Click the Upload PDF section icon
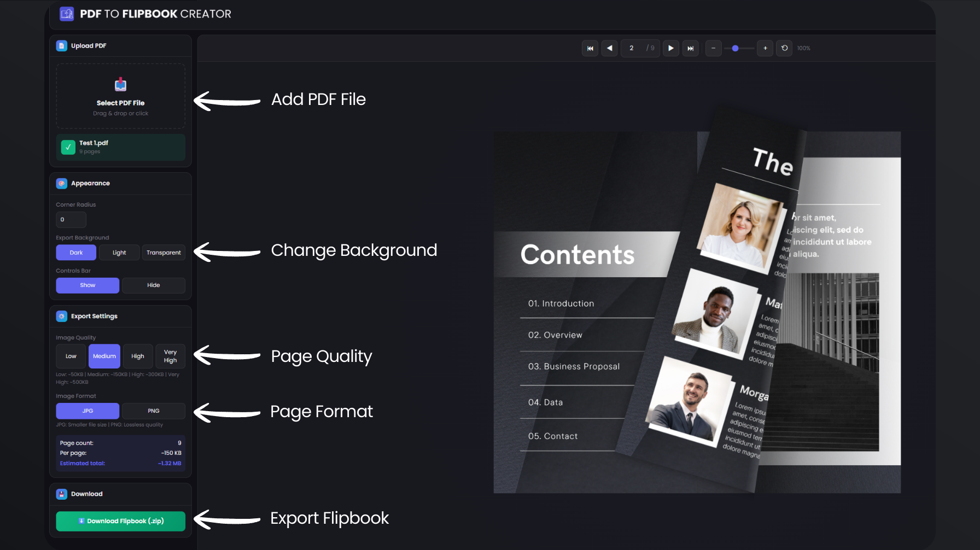 tap(62, 46)
